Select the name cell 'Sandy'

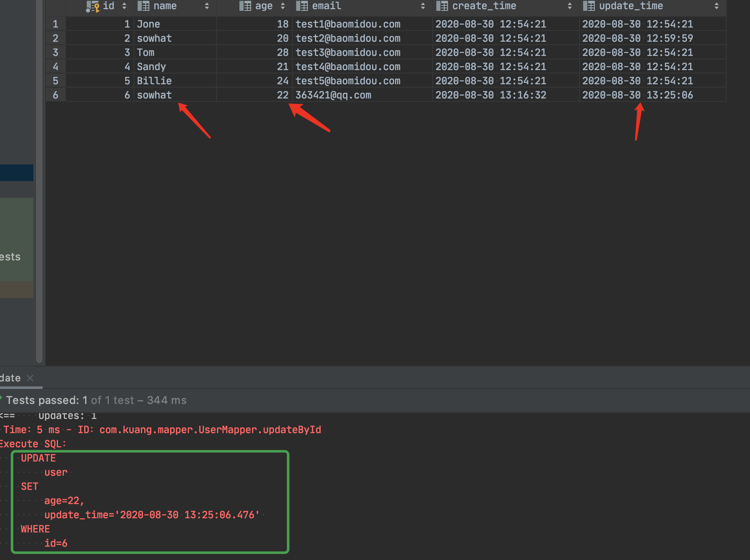pos(175,67)
